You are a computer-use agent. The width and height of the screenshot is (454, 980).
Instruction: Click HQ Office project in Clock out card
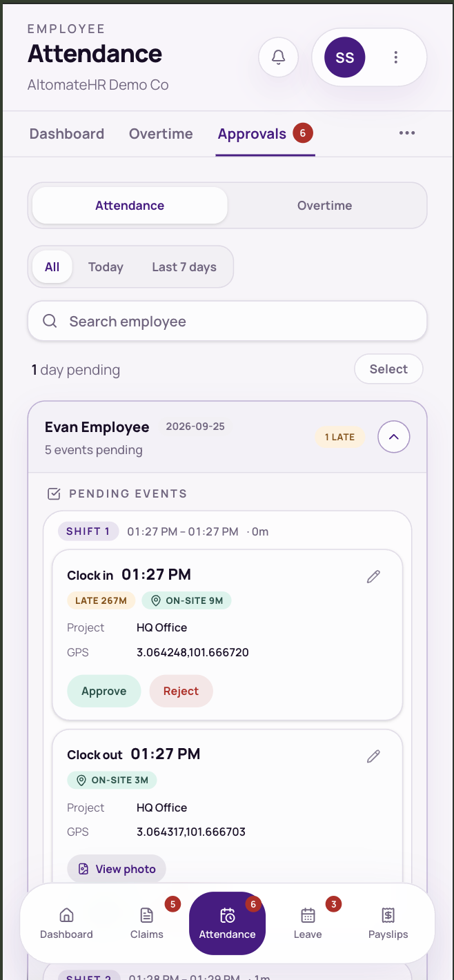pos(162,807)
